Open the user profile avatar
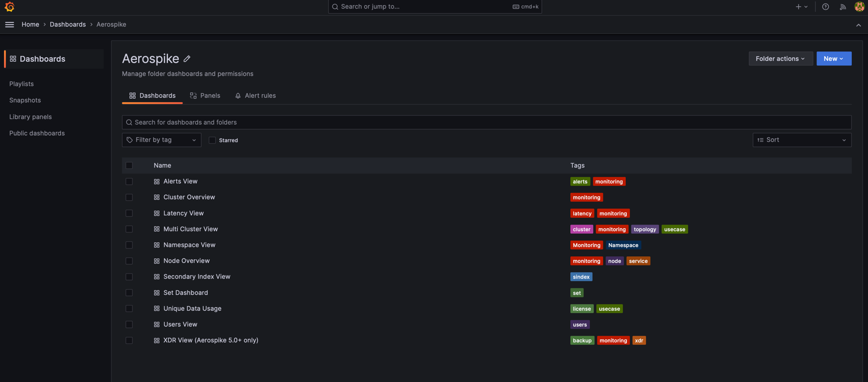 859,7
